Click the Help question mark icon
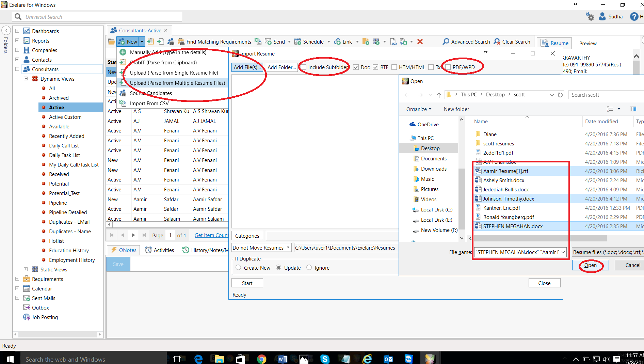The height and width of the screenshot is (364, 644). (634, 16)
